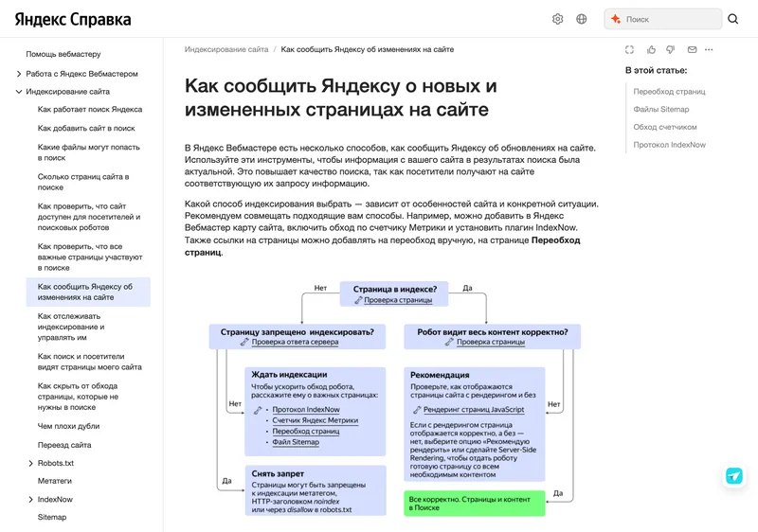The image size is (758, 532).
Task: Open Метатеги in sidebar
Action: (x=55, y=481)
